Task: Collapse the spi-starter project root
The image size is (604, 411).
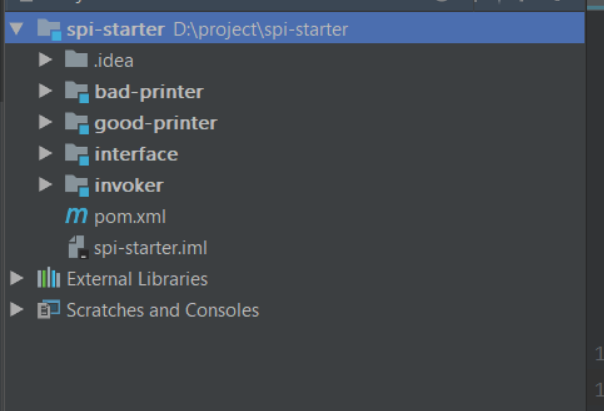Action: (x=16, y=29)
